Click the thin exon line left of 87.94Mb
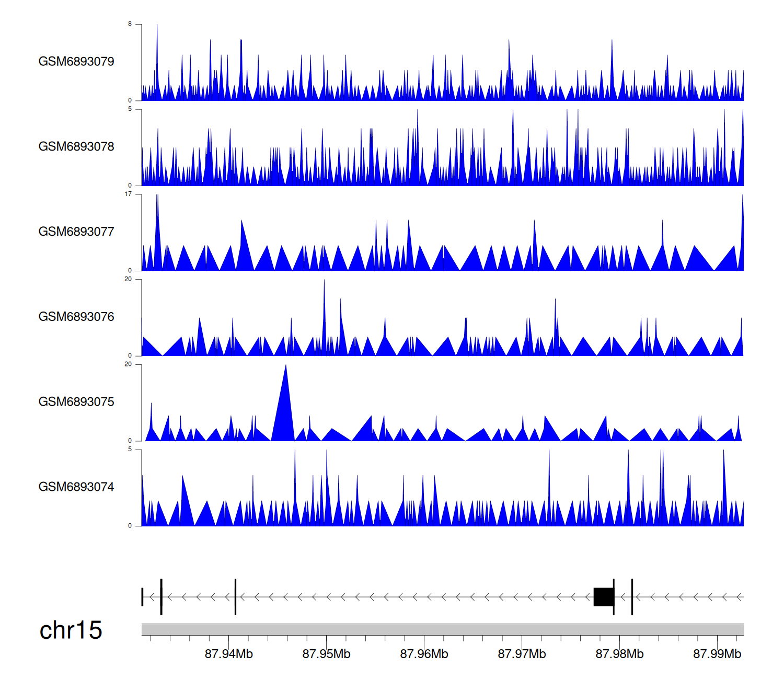This screenshot has width=784, height=690. point(162,597)
